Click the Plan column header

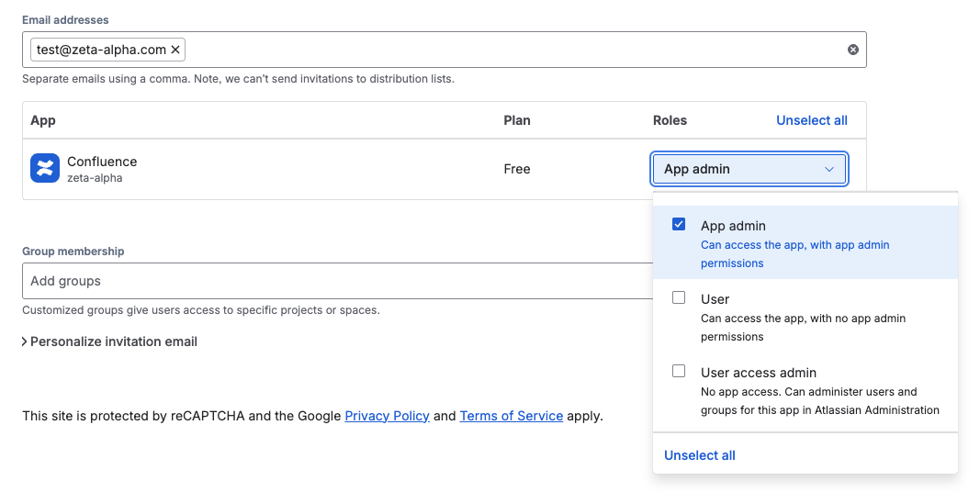[517, 120]
